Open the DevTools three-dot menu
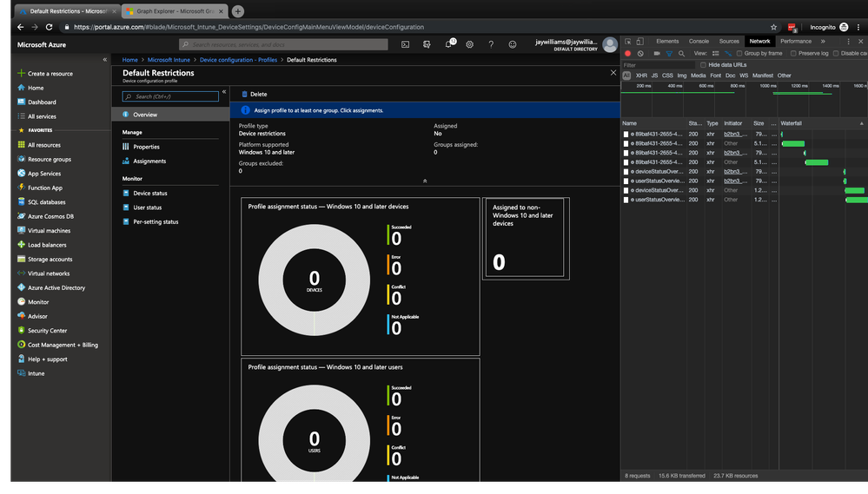 [x=848, y=42]
